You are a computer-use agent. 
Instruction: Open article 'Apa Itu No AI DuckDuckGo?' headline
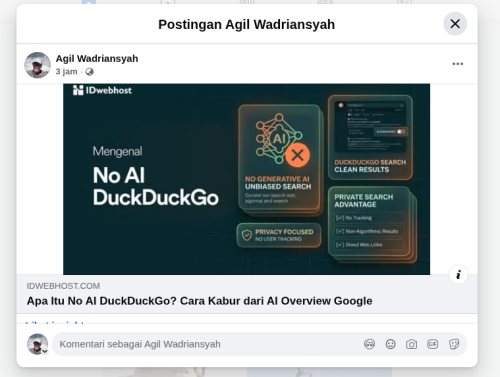click(x=199, y=301)
